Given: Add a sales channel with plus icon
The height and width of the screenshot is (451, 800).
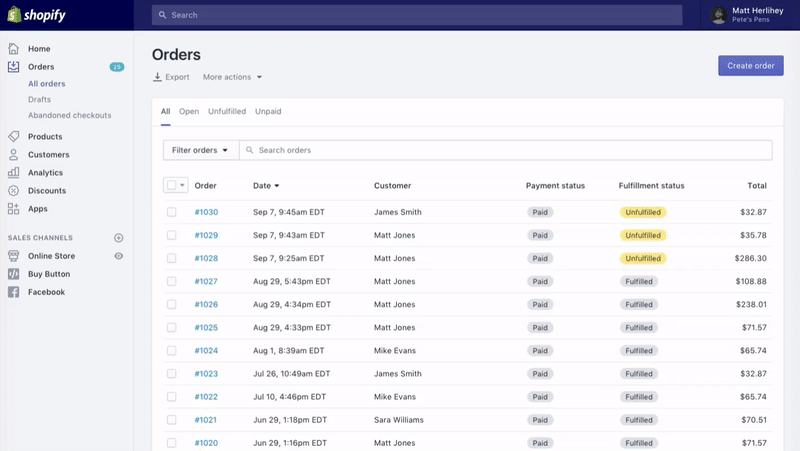Looking at the screenshot, I should pos(119,238).
